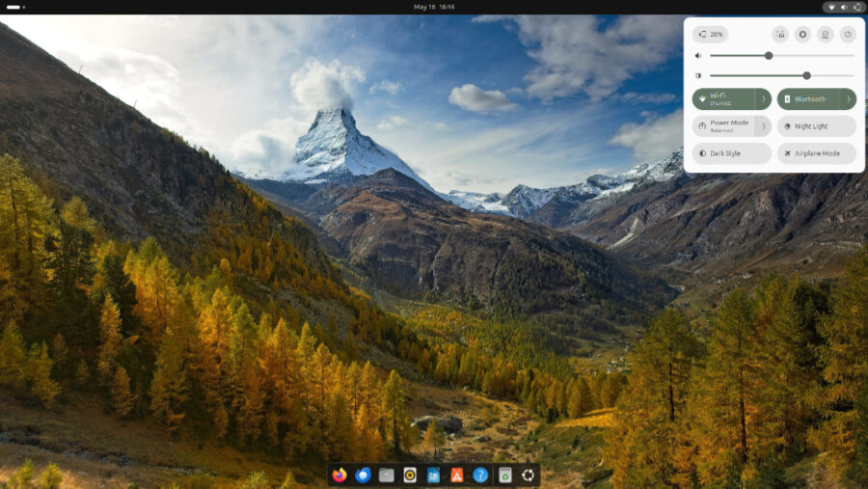Screen dimensions: 868x489
Task: Toggle Wi-Fi off
Action: (x=723, y=99)
